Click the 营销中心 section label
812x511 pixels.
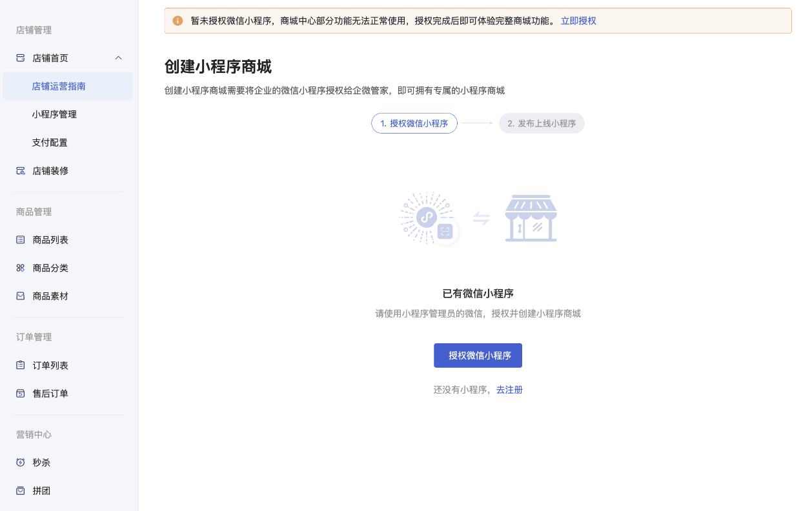click(34, 435)
